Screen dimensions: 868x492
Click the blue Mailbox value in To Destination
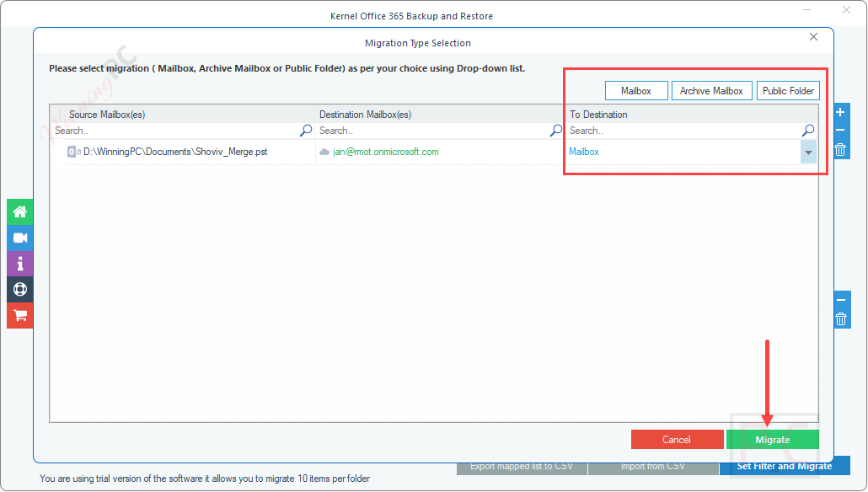pyautogui.click(x=584, y=152)
